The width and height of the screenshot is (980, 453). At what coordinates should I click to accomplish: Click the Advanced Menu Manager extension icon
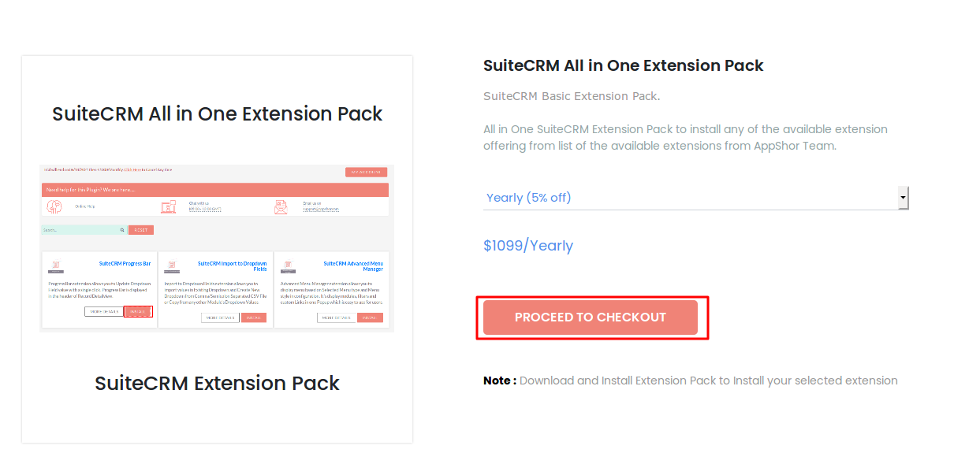point(287,266)
